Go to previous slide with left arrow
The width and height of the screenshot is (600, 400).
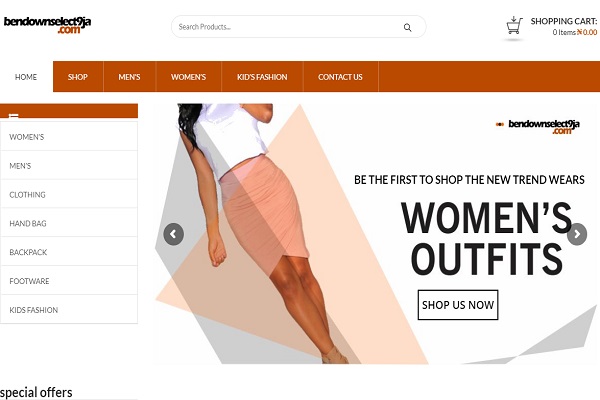(x=173, y=234)
